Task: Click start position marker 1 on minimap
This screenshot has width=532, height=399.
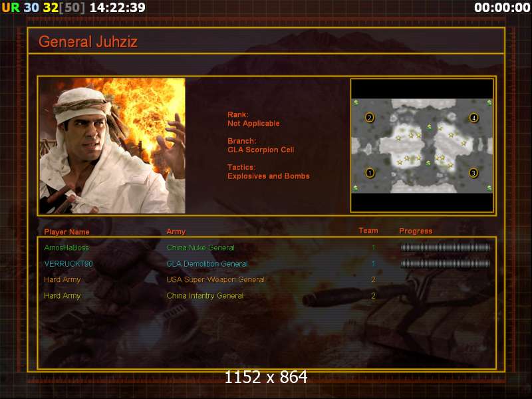Action: [x=370, y=173]
